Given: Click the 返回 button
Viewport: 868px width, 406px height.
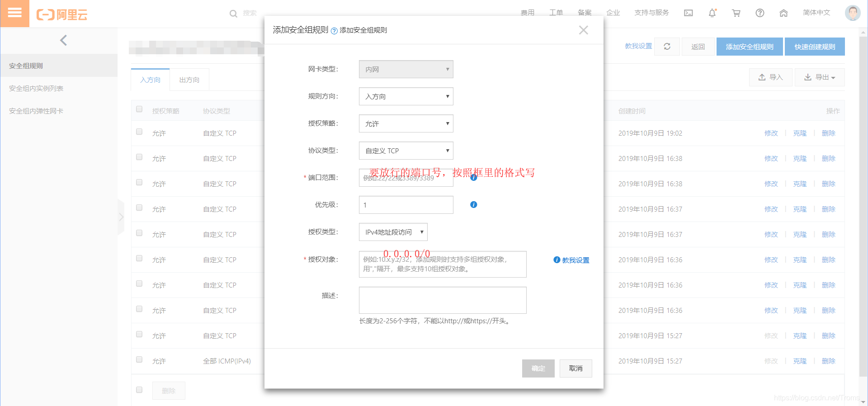Looking at the screenshot, I should point(698,47).
